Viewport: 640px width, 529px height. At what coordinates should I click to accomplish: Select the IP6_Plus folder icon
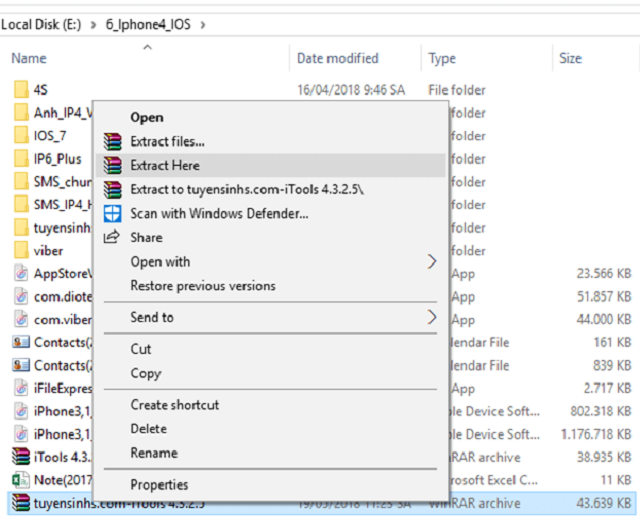[21, 158]
